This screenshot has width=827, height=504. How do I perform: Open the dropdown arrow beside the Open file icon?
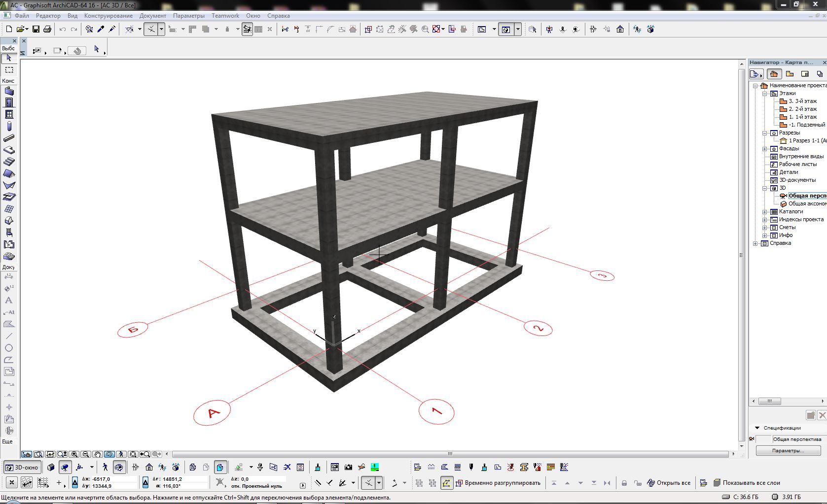[26, 30]
